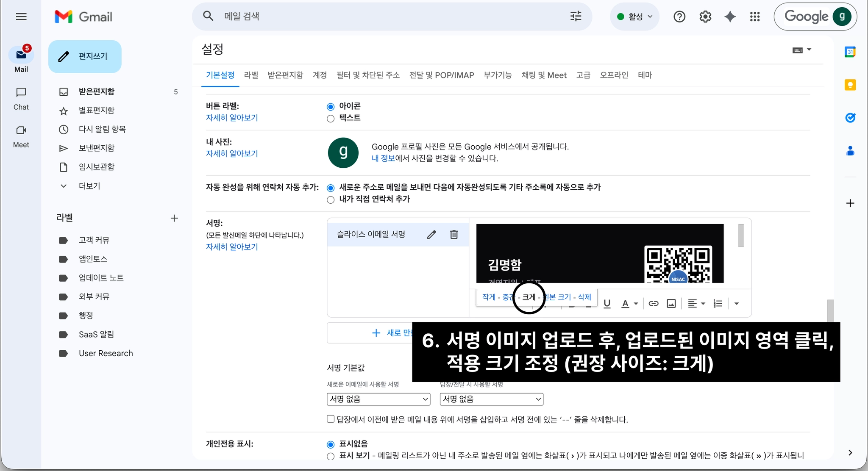This screenshot has width=868, height=471.
Task: Click the insert link icon in signature toolbar
Action: point(654,304)
